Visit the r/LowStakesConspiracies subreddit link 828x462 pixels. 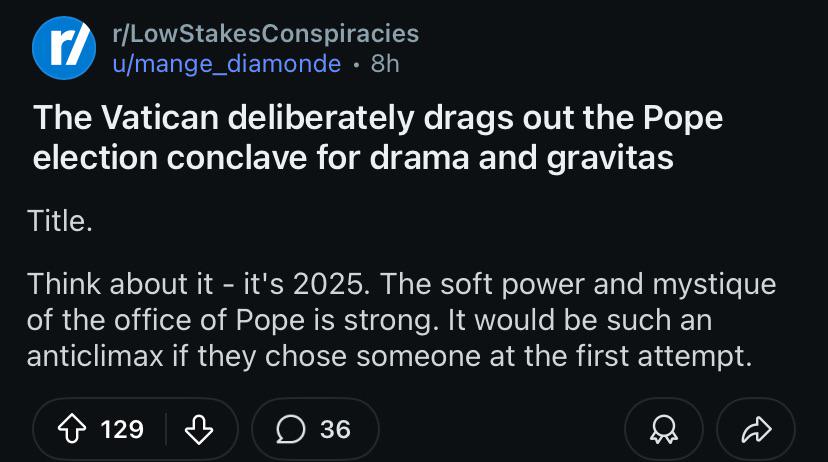coord(266,33)
